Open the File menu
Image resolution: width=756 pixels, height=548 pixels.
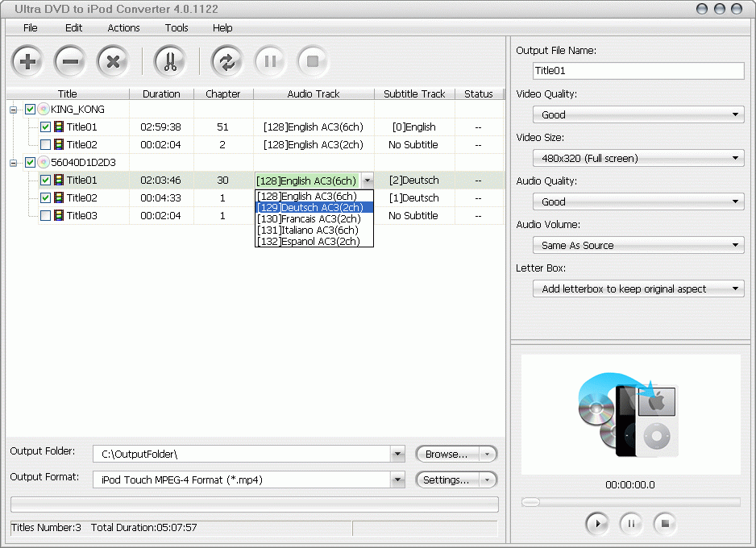tap(31, 28)
